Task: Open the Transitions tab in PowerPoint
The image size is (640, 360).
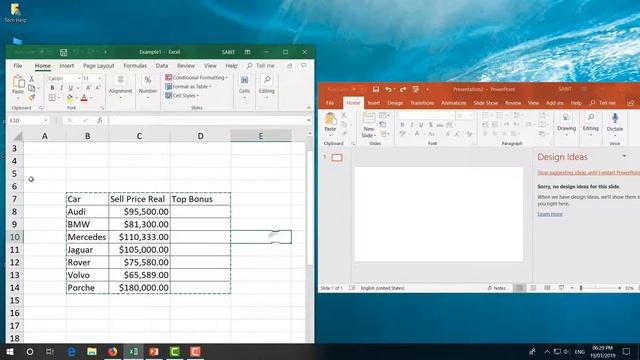Action: tap(422, 103)
